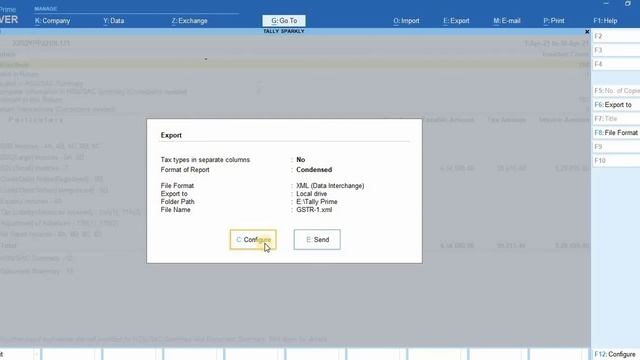The image size is (640, 360).
Task: Select the XML (Data Interchange) file format value
Action: click(x=330, y=186)
